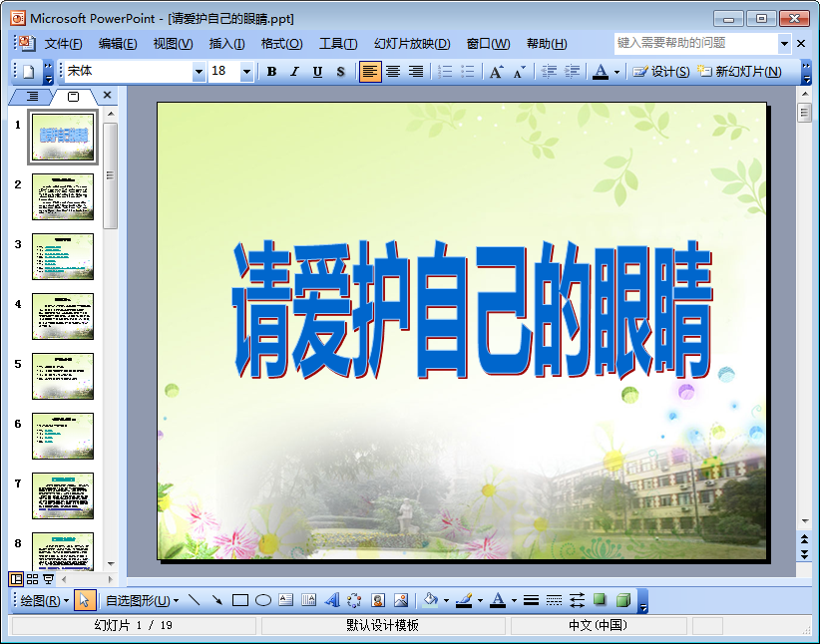Select slide 3 thumbnail
Viewport: 820px width, 644px height.
63,256
